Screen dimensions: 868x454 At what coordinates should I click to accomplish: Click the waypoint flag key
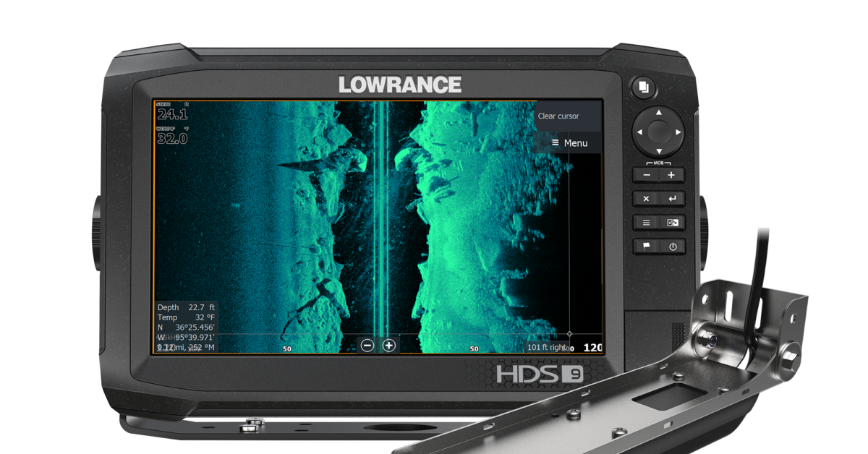click(x=647, y=247)
